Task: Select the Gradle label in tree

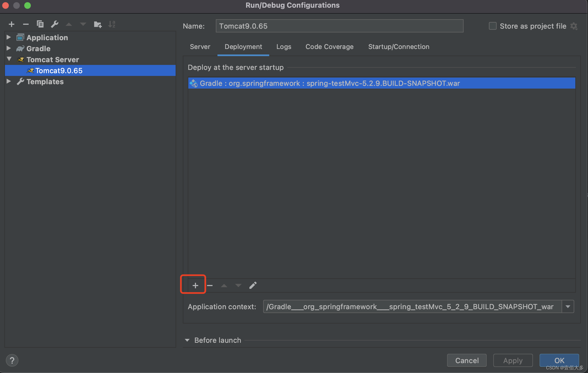Action: click(38, 49)
